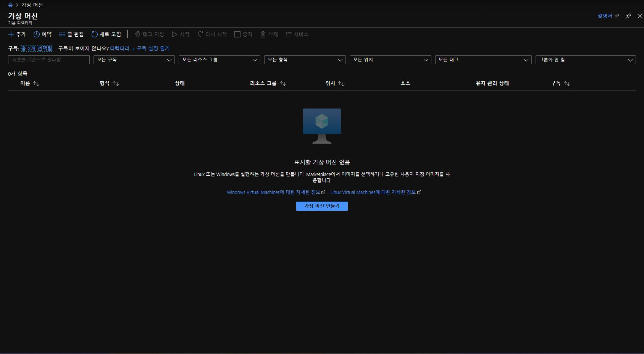Click 총 2개 선택됨 subscription link
This screenshot has width=644, height=354.
pos(37,48)
